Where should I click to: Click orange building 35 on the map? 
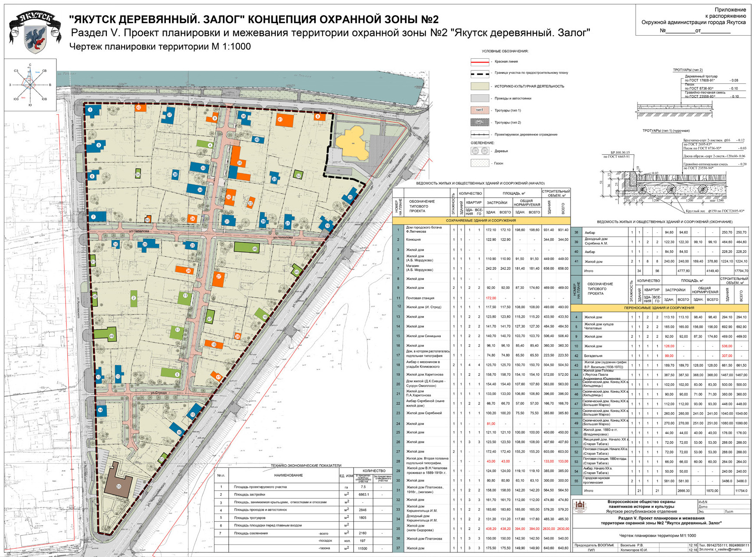pos(238,163)
